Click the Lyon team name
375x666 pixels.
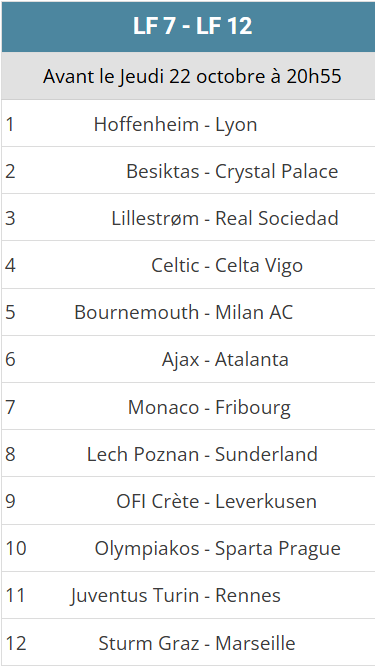coord(236,125)
